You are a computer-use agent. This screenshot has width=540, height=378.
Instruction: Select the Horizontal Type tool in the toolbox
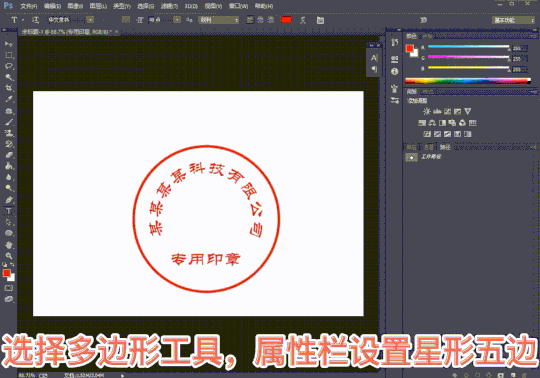[x=9, y=211]
